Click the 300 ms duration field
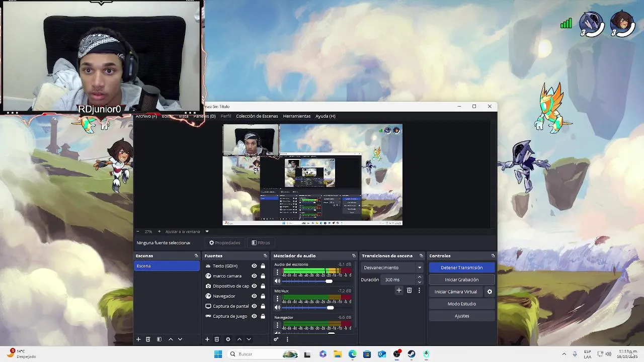This screenshot has width=644, height=362. (399, 280)
